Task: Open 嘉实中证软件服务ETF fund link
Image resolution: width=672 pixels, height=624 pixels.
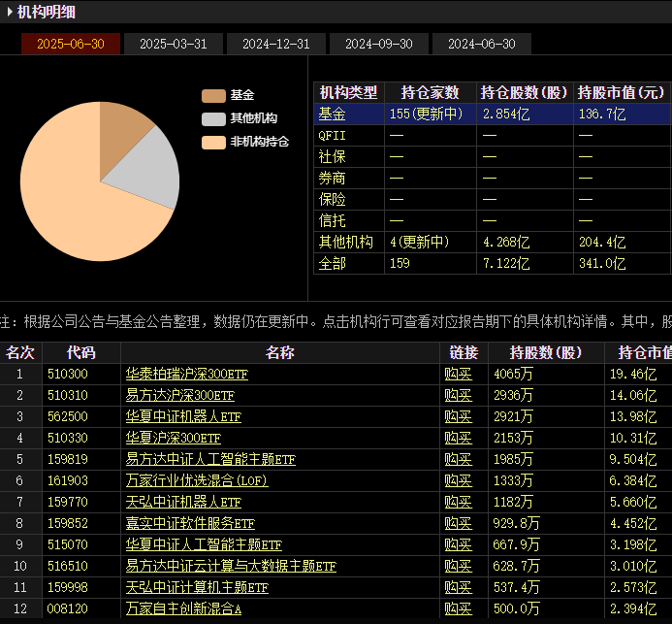Action: [190, 523]
